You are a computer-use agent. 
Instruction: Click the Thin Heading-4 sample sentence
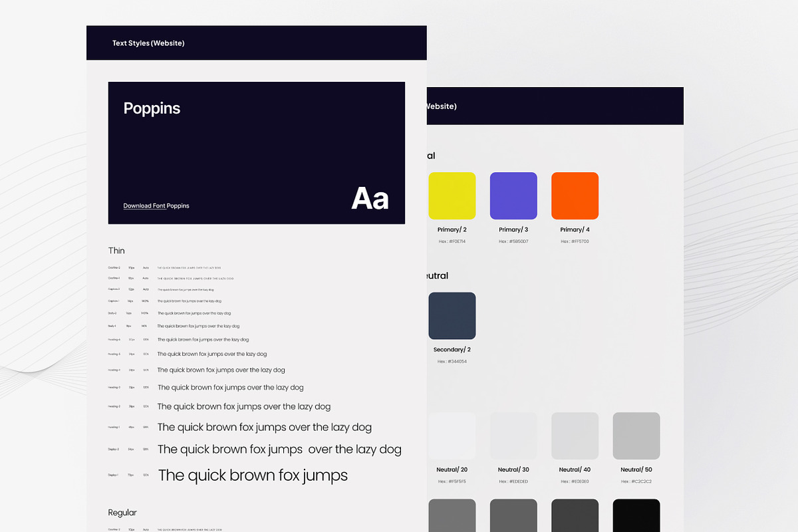pyautogui.click(x=221, y=370)
